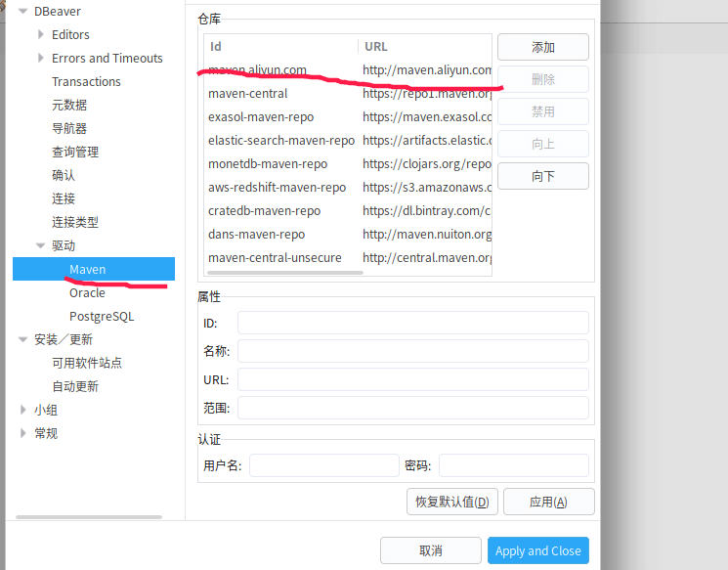
Task: Open the Transactions preferences page
Action: click(x=86, y=82)
